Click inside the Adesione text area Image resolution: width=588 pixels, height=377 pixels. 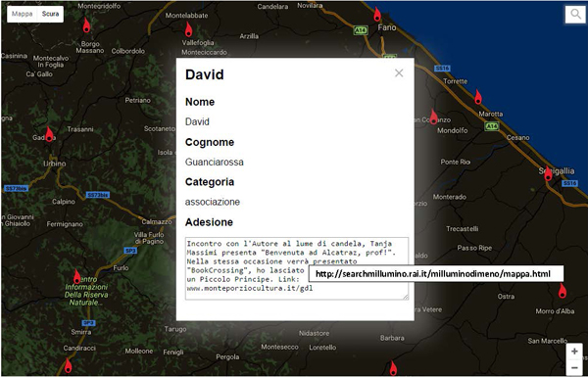[x=297, y=268]
